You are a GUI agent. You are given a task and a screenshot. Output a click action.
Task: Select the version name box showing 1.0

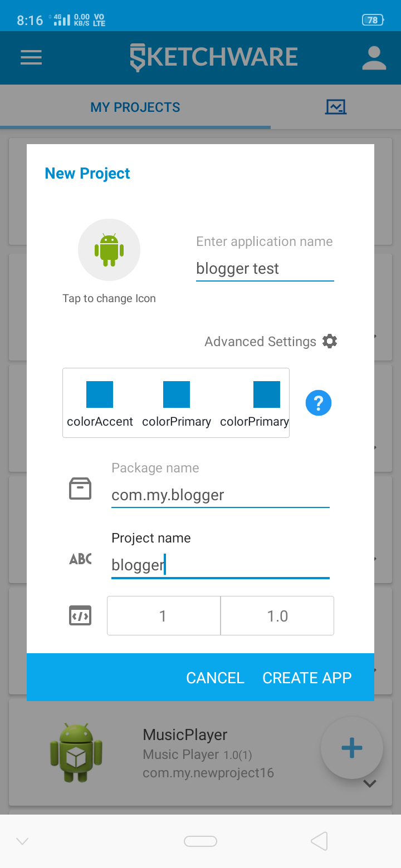coord(277,616)
